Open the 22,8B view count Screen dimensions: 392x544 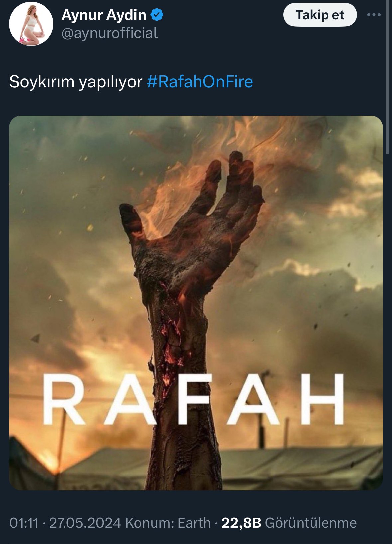pyautogui.click(x=241, y=523)
